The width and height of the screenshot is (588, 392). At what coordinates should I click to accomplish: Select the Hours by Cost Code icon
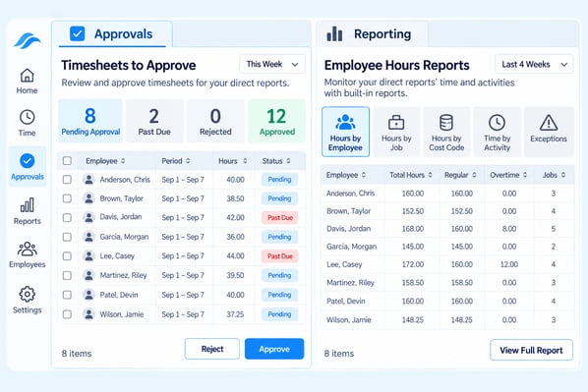coord(446,122)
